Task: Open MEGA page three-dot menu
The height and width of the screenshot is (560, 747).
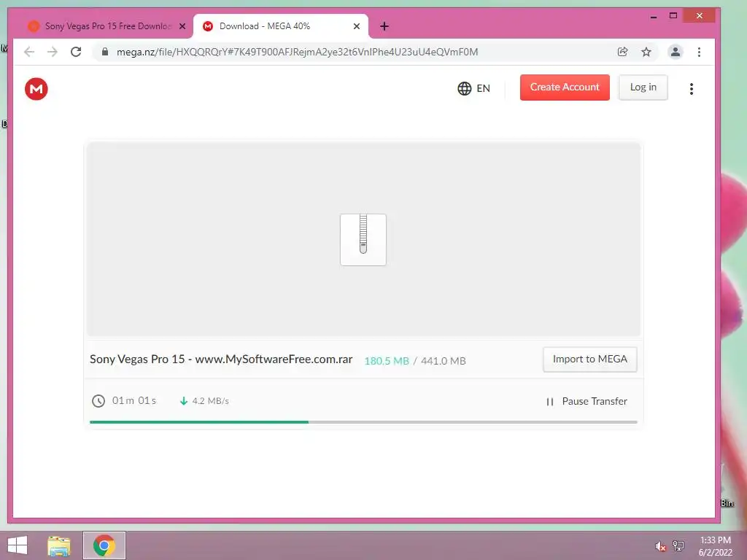Action: click(x=692, y=88)
